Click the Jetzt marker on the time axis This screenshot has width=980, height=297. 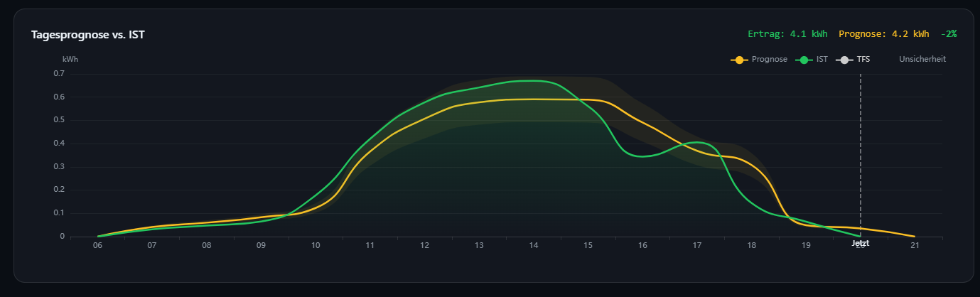(860, 243)
